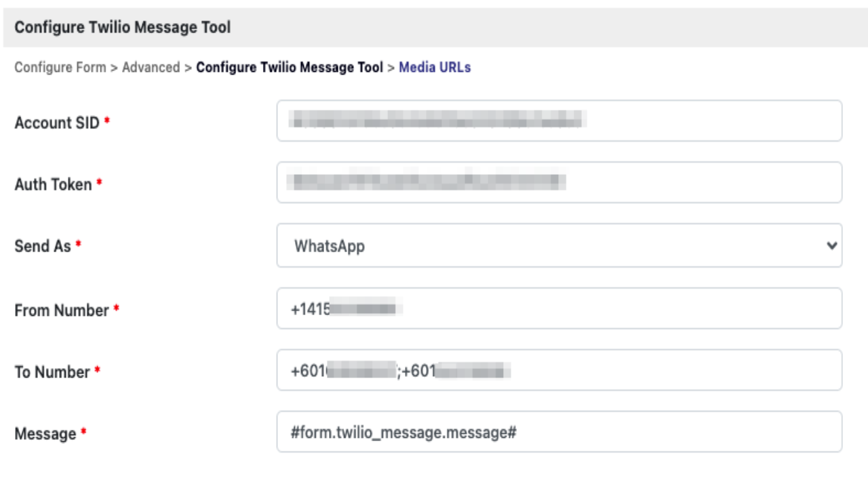
Task: Select Configure Twilio Message Tool breadcrumb
Action: point(290,67)
